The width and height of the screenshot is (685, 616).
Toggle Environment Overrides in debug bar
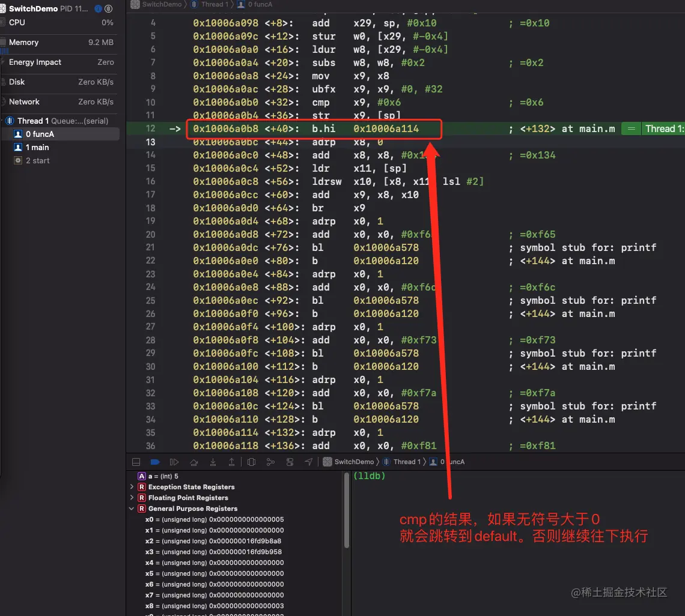(x=288, y=461)
